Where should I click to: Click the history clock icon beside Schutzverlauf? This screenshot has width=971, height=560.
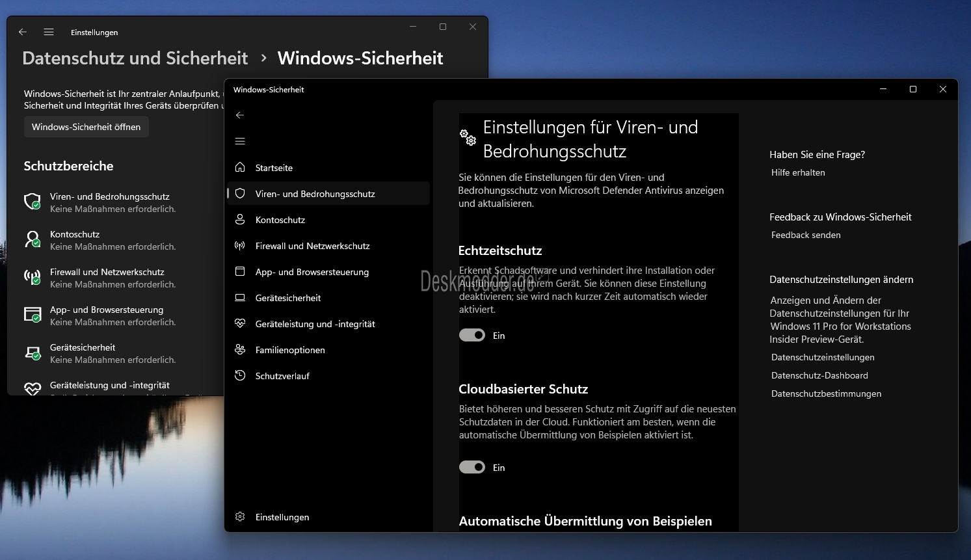point(240,375)
